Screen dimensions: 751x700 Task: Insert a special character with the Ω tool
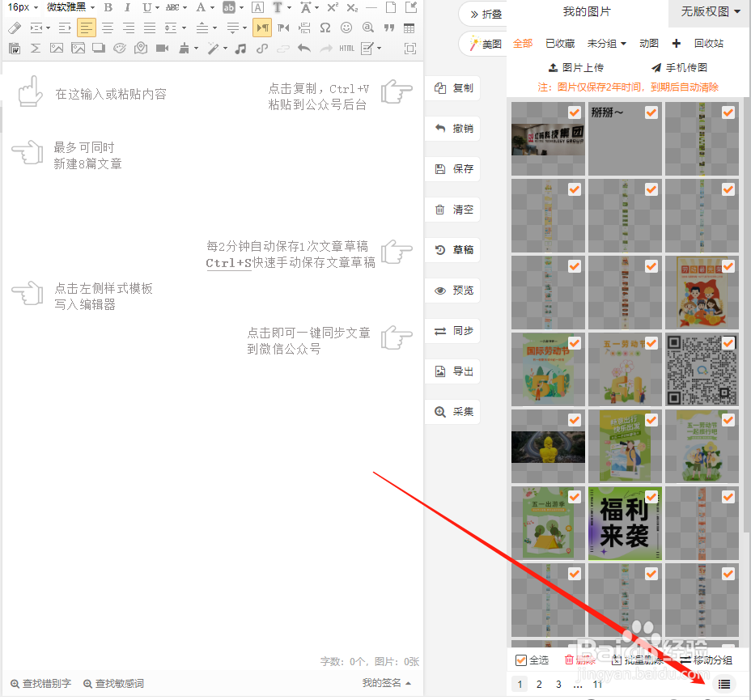point(325,28)
